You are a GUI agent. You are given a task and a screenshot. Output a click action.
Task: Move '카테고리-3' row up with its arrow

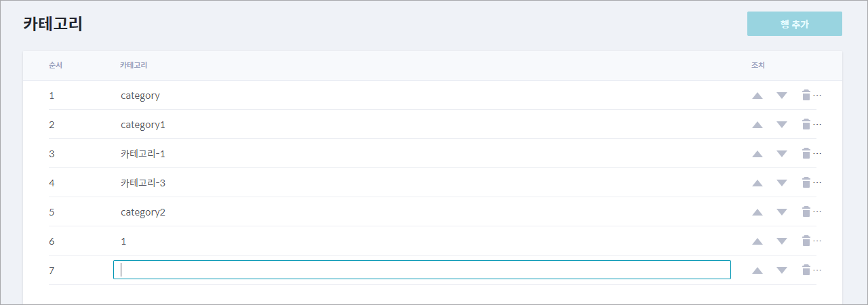point(757,183)
